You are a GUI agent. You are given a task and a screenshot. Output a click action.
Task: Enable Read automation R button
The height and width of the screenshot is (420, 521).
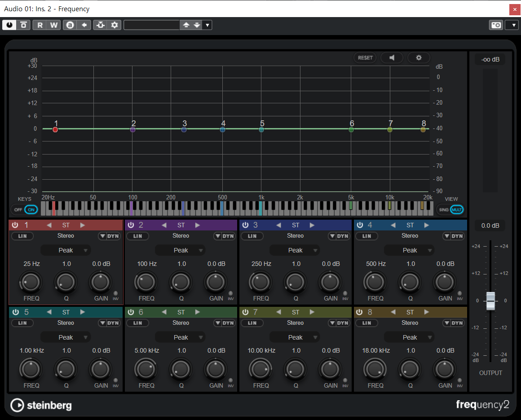click(40, 25)
